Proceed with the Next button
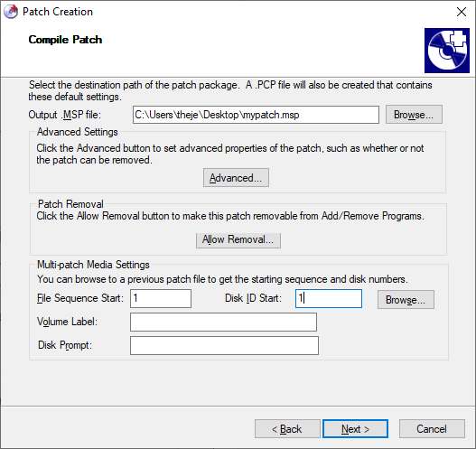This screenshot has width=476, height=449. coord(355,429)
